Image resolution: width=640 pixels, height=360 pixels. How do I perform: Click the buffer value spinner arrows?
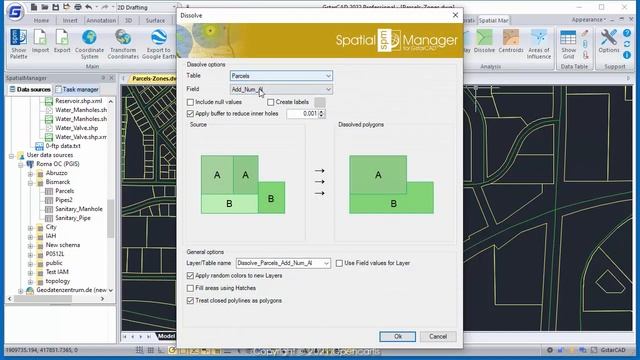322,114
